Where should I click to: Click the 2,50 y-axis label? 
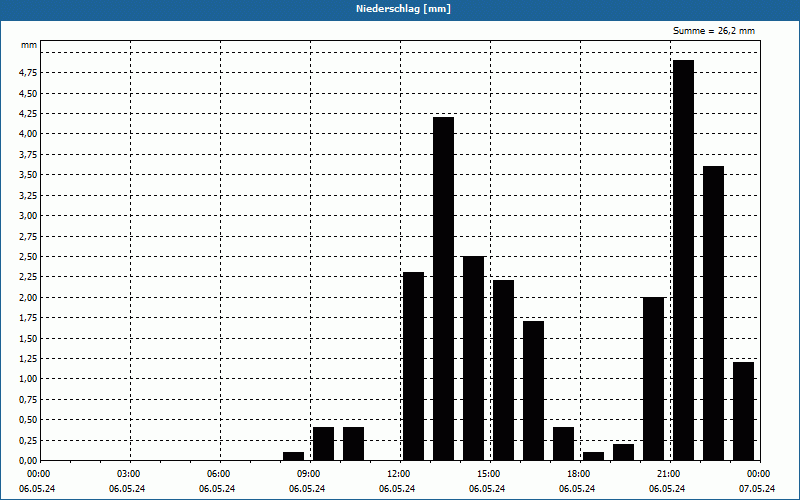pyautogui.click(x=28, y=257)
